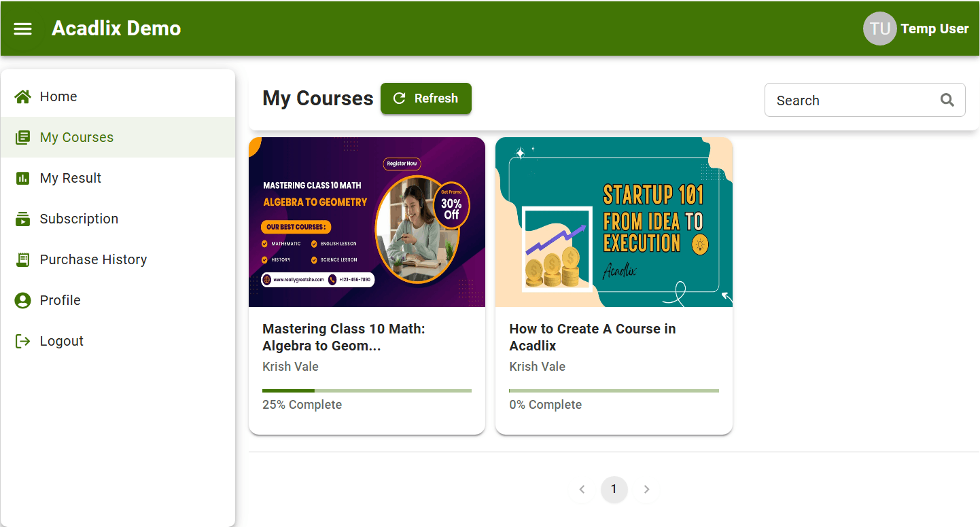The image size is (980, 527).
Task: Click the Profile person icon
Action: 23,300
